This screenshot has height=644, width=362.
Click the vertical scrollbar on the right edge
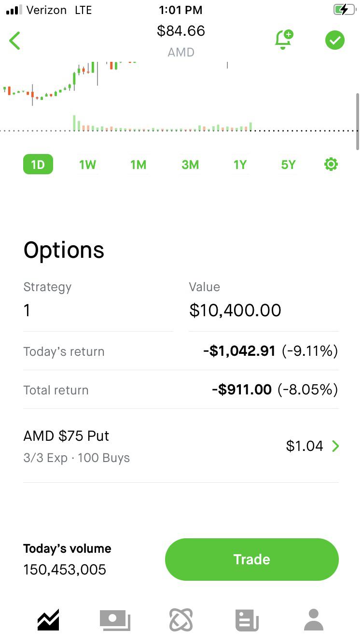click(358, 121)
